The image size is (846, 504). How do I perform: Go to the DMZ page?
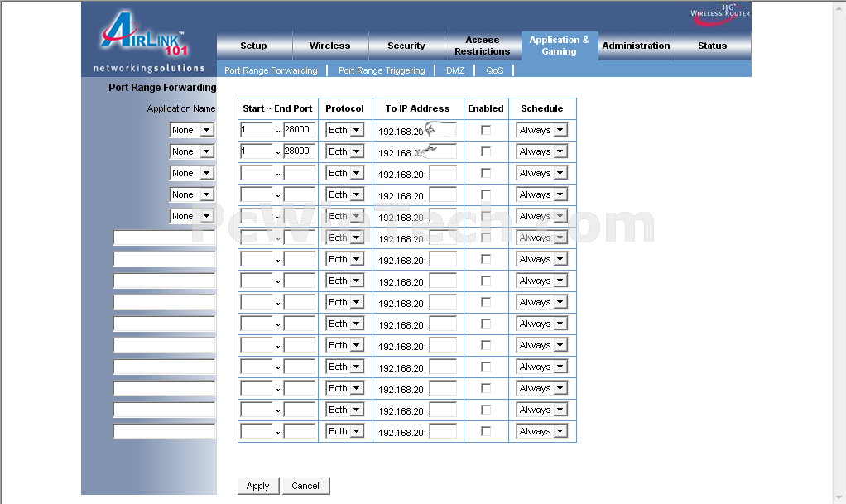455,70
